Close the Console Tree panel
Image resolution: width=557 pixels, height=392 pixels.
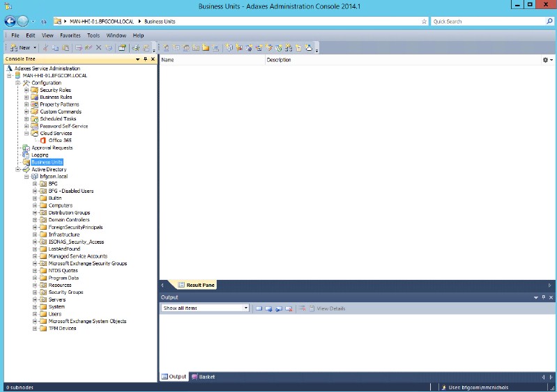(x=153, y=59)
